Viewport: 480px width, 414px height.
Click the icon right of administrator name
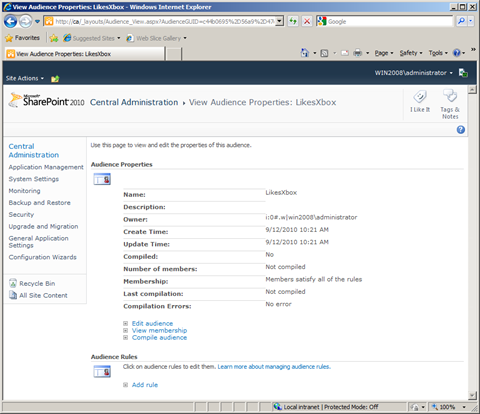click(463, 73)
